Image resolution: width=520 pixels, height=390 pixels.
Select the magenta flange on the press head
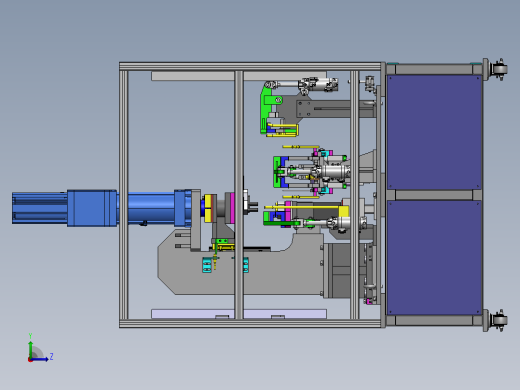232,208
